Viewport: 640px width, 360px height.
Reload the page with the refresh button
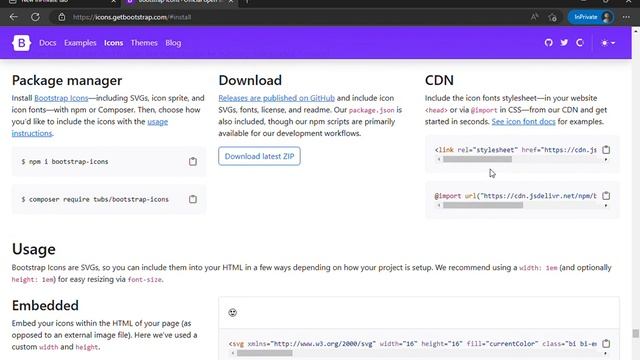click(36, 17)
